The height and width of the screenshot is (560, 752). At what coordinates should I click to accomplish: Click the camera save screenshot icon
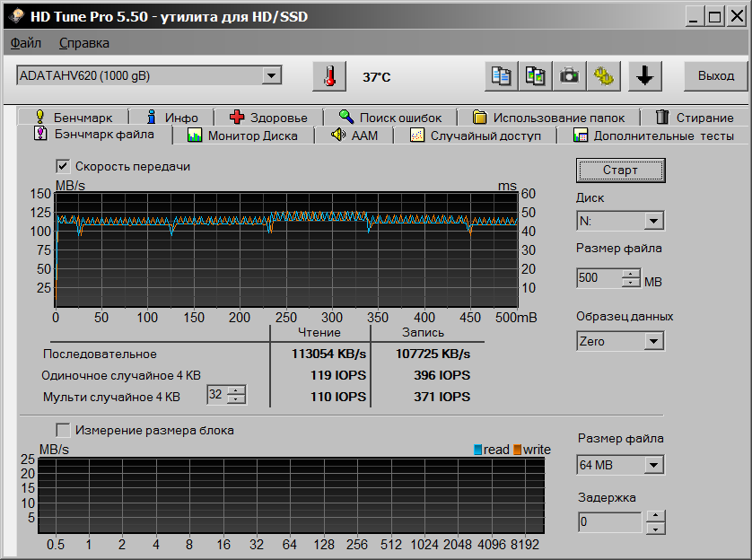click(569, 76)
